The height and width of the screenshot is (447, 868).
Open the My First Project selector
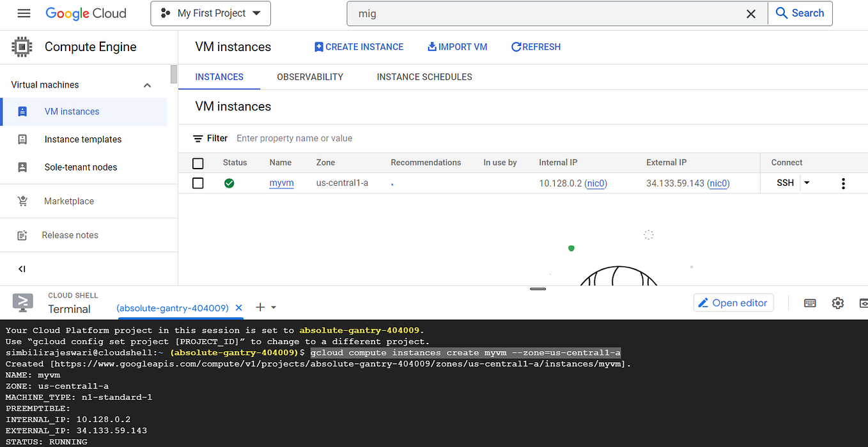coord(210,13)
